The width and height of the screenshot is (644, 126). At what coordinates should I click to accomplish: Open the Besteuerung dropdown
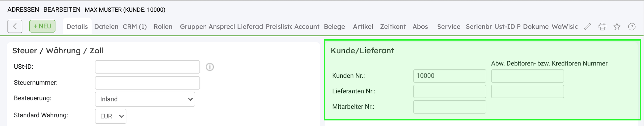pos(145,99)
